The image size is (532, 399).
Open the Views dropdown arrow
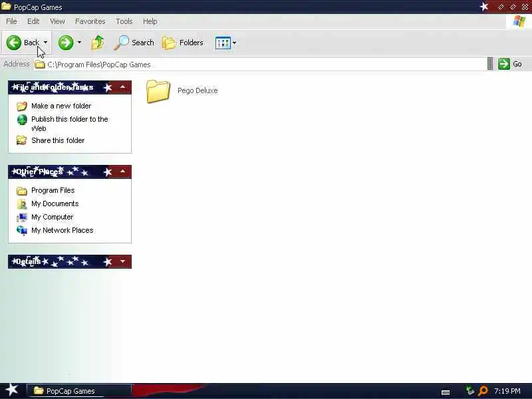tap(234, 43)
